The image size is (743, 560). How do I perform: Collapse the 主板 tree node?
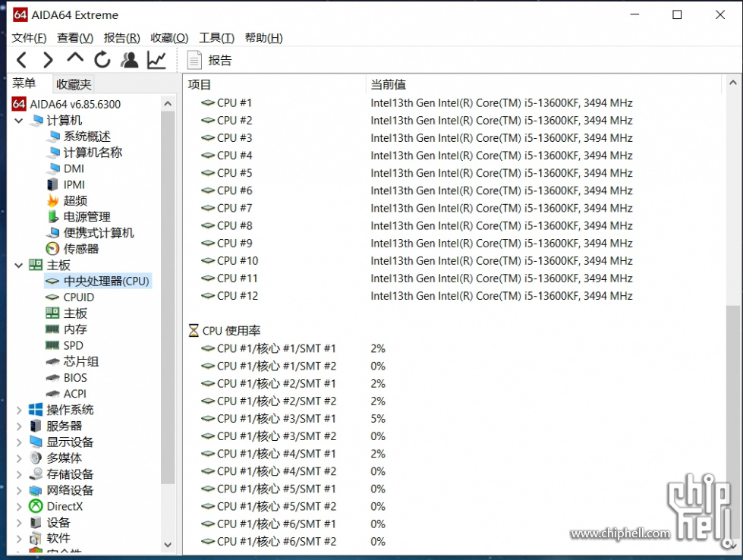[19, 266]
